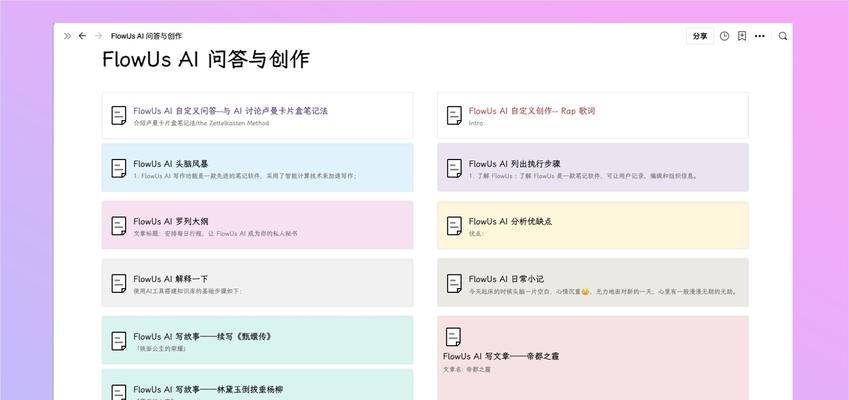Viewport: 849px width, 400px height.
Task: Open the FlowUs AI 解释一下 card
Action: pyautogui.click(x=257, y=283)
